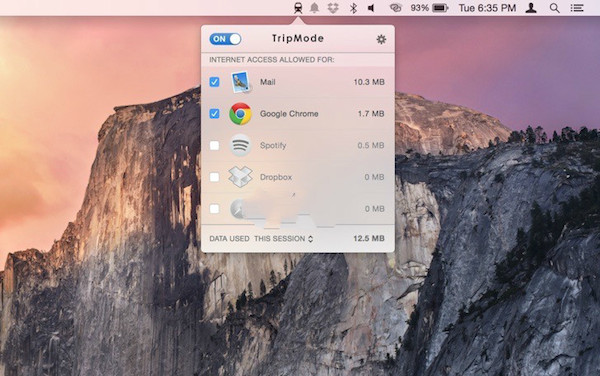
Task: Select the Spotify row in app list
Action: coord(298,145)
